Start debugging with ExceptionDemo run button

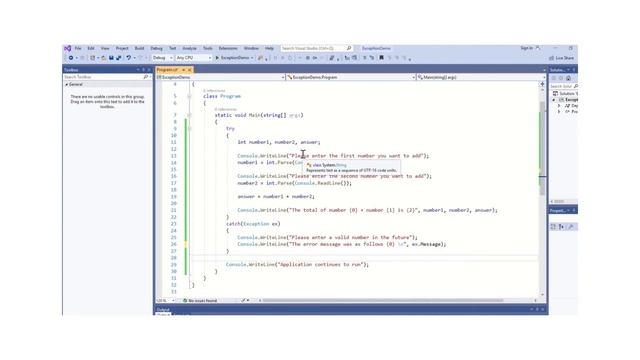pyautogui.click(x=234, y=58)
